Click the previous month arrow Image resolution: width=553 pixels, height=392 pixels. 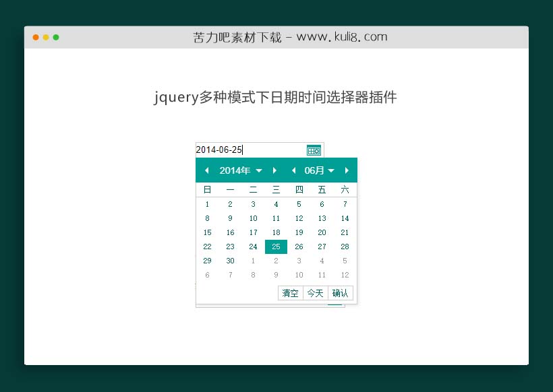click(294, 170)
